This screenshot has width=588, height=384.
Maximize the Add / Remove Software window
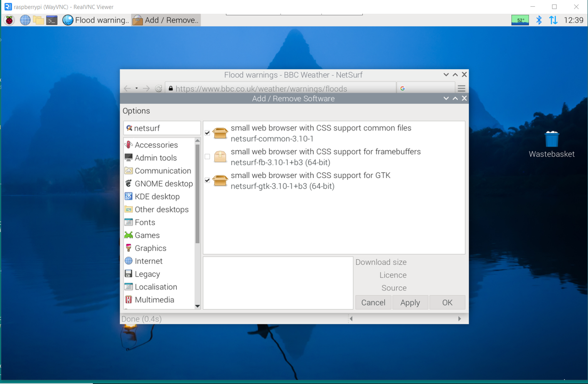[455, 98]
